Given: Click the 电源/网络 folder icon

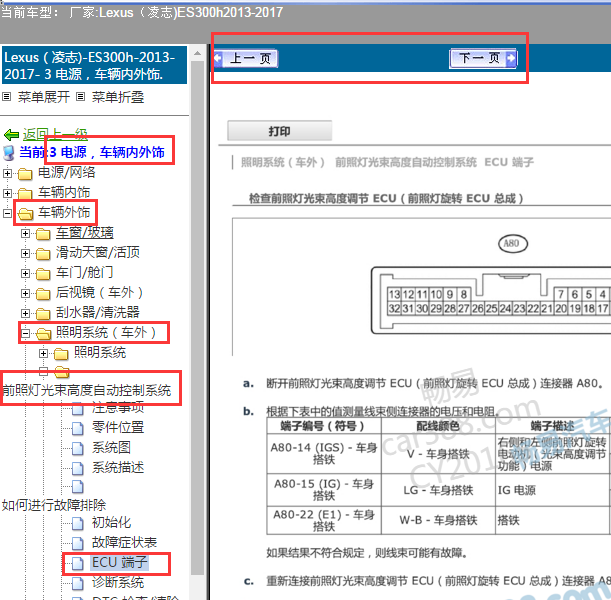Looking at the screenshot, I should 25,174.
